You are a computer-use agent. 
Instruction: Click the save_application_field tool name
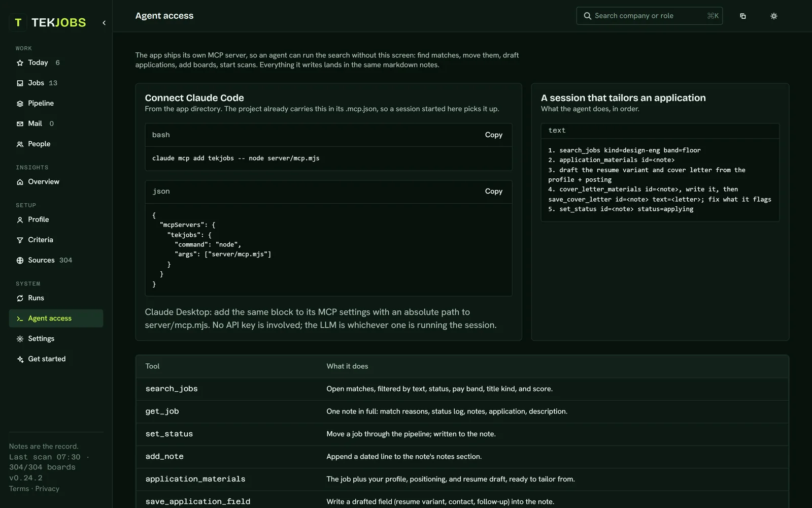pyautogui.click(x=198, y=501)
